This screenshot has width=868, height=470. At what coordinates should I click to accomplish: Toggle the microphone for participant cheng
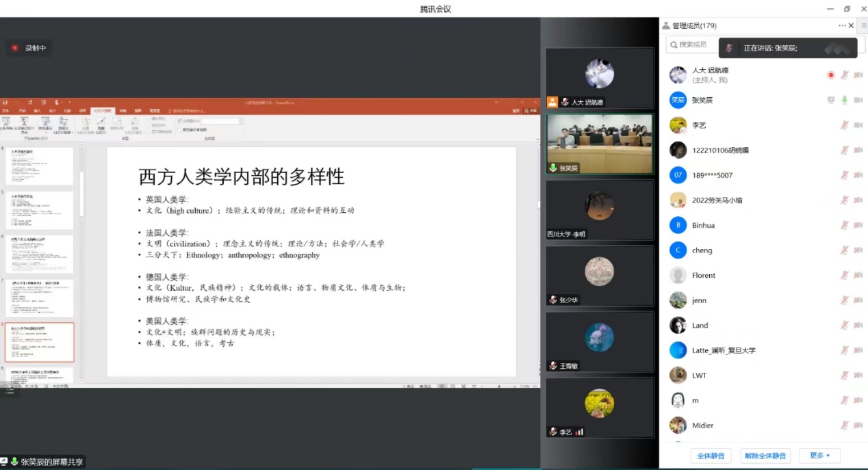click(x=845, y=250)
